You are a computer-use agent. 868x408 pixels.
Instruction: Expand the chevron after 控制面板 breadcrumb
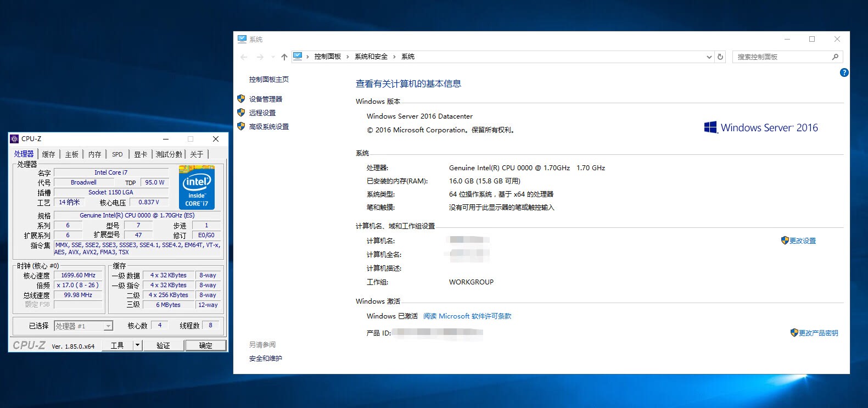[348, 57]
